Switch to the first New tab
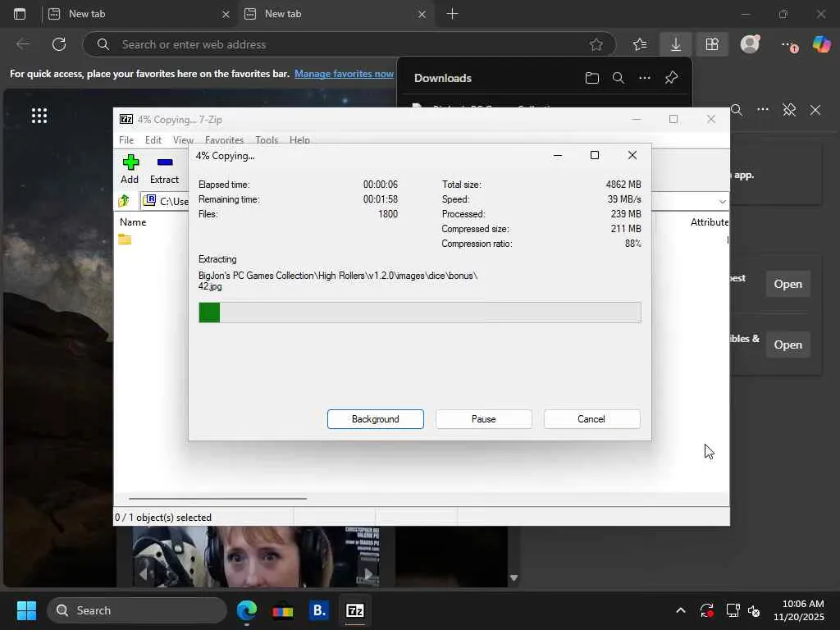The image size is (840, 630). tap(139, 14)
